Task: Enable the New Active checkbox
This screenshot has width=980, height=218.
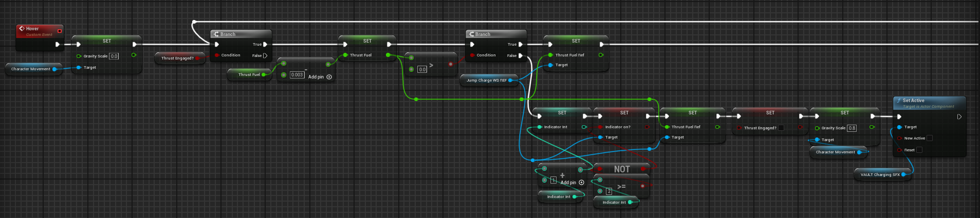Action: point(929,138)
